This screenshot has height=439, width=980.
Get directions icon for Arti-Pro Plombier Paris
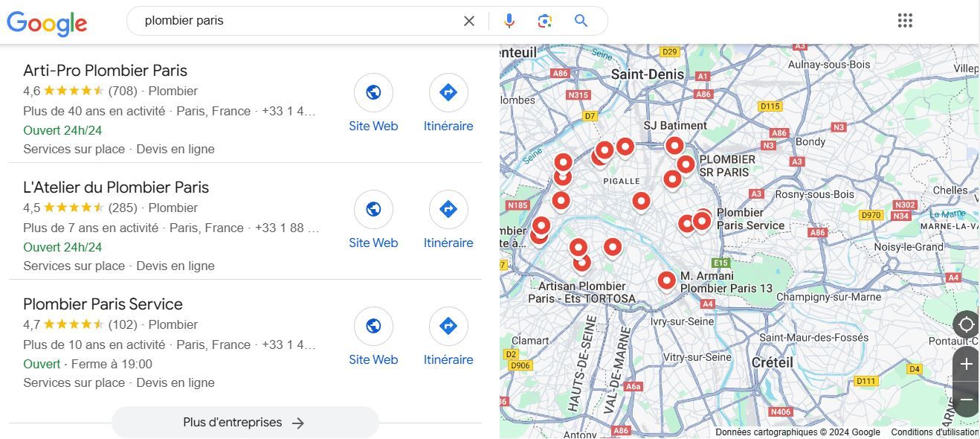coord(448,92)
